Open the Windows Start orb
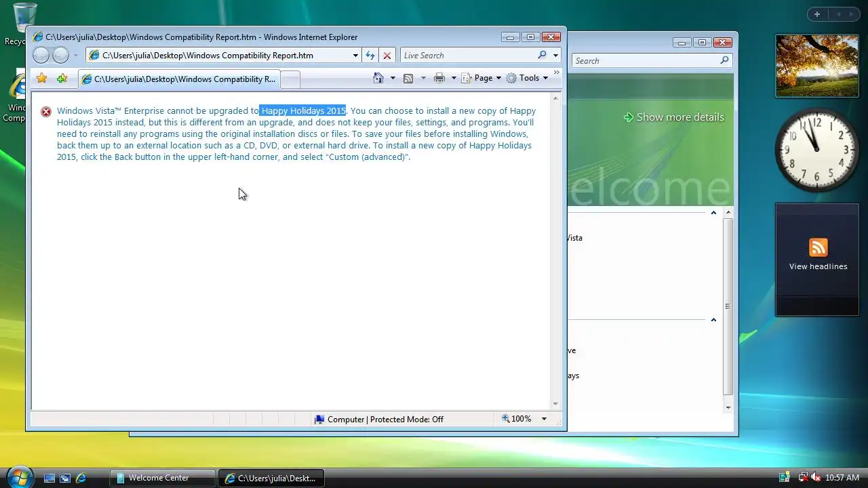The image size is (868, 488). point(19,477)
